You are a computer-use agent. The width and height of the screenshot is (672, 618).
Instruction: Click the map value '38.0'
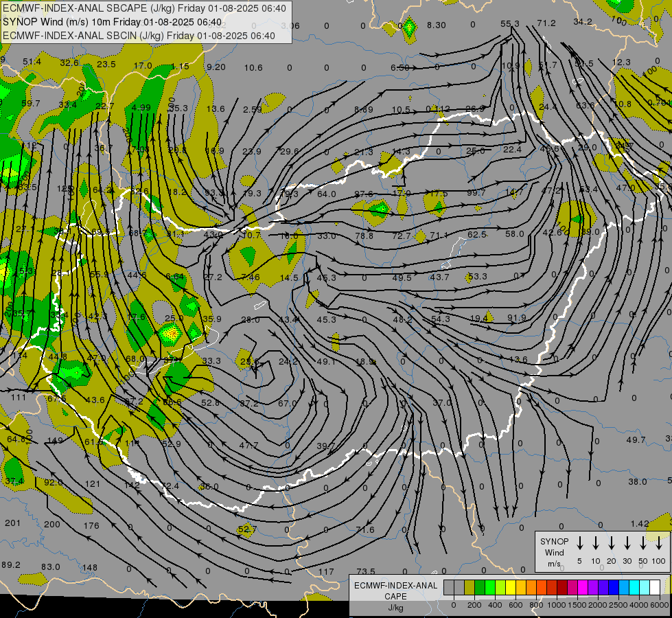pyautogui.click(x=637, y=481)
